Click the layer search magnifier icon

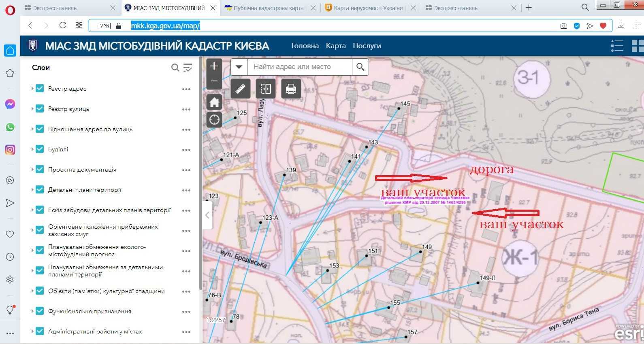175,68
